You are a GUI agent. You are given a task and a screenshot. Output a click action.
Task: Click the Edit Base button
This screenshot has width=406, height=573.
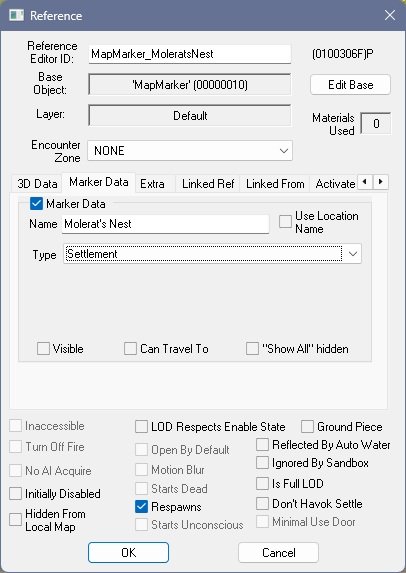tap(350, 85)
